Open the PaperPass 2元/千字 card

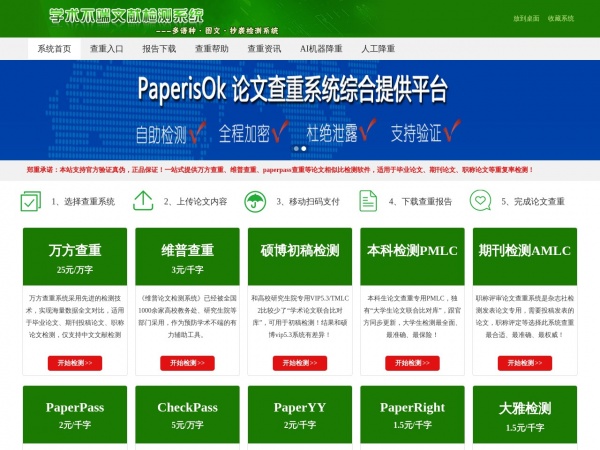coord(75,414)
